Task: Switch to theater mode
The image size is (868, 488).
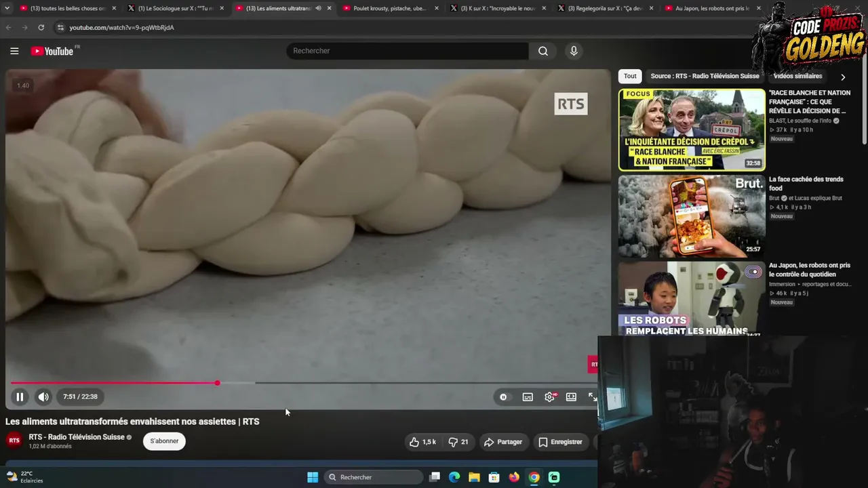Action: (x=571, y=396)
